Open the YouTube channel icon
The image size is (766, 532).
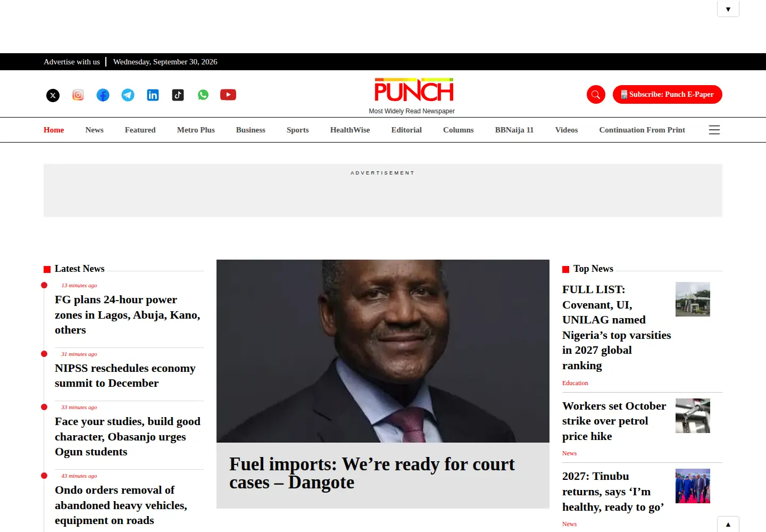(x=228, y=95)
